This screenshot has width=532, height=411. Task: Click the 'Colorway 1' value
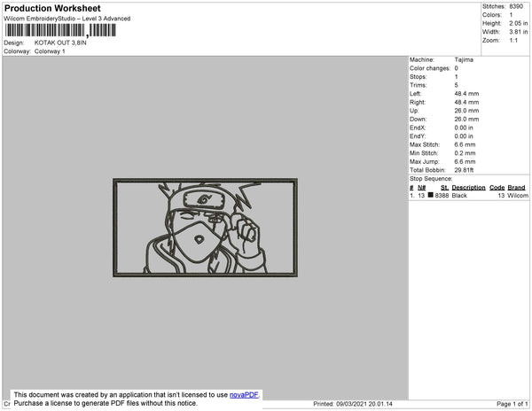click(x=50, y=51)
